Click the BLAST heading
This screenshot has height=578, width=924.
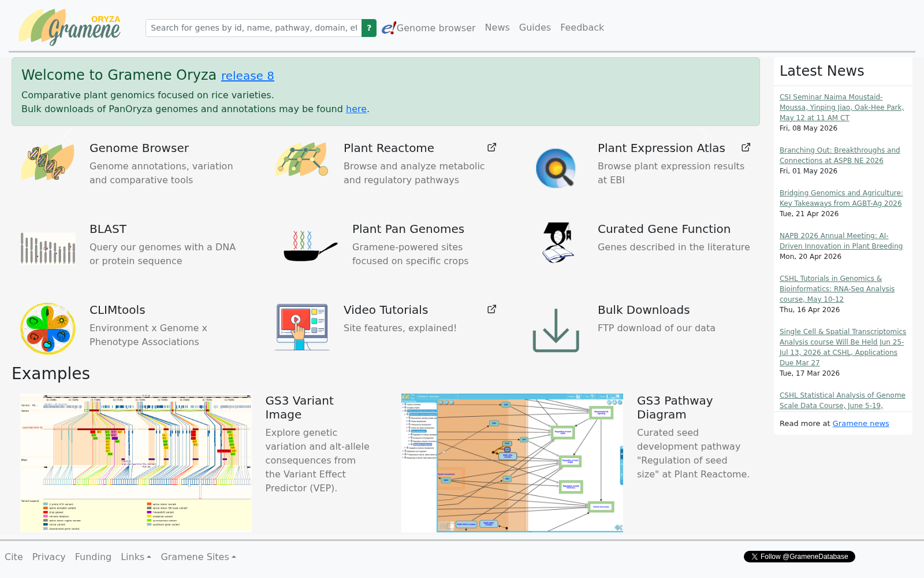[x=108, y=229]
